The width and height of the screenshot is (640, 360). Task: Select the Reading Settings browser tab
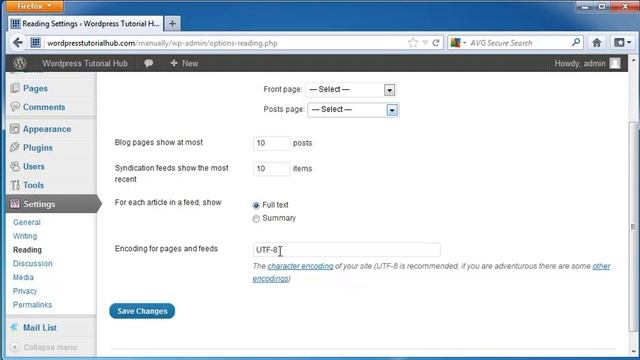tap(85, 24)
